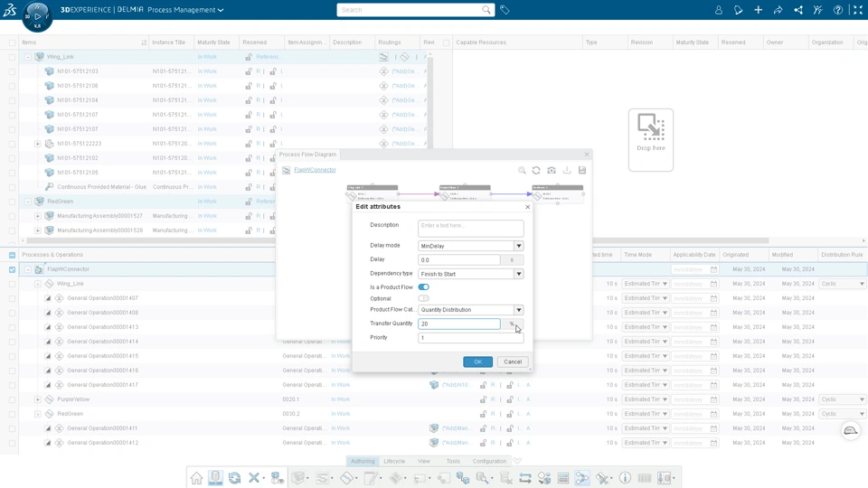868x488 pixels.
Task: Click the database save icon in bottom toolbar
Action: (215, 478)
